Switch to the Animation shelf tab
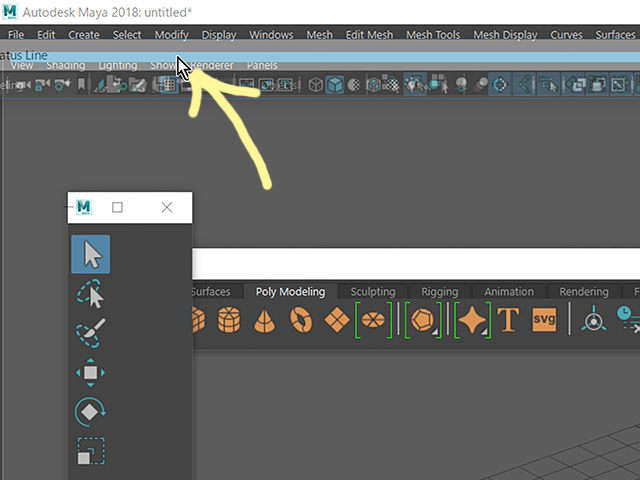The image size is (640, 480). [509, 292]
